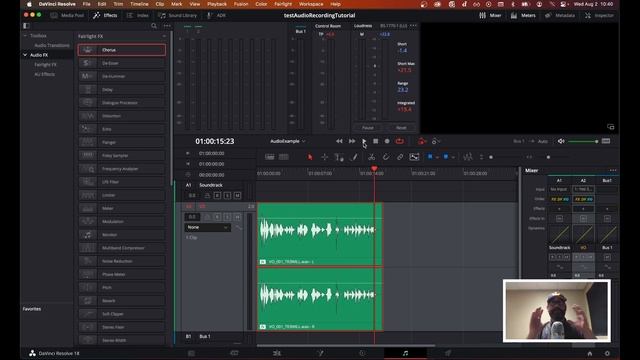The image size is (640, 360).
Task: Arm Record on A1 Soundtrack track header
Action: click(217, 196)
